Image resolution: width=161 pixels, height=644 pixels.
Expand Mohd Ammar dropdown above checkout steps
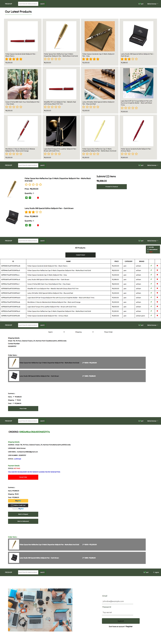coord(153,325)
